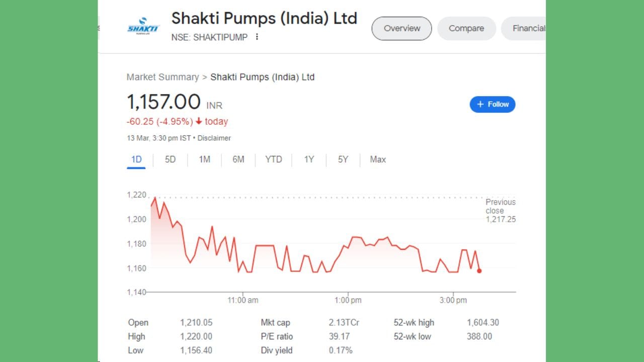
Task: Select the 5Y chart range
Action: click(343, 159)
